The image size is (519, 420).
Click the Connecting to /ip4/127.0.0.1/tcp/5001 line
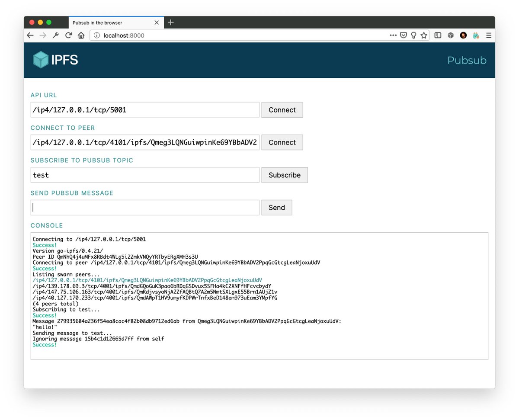click(89, 239)
